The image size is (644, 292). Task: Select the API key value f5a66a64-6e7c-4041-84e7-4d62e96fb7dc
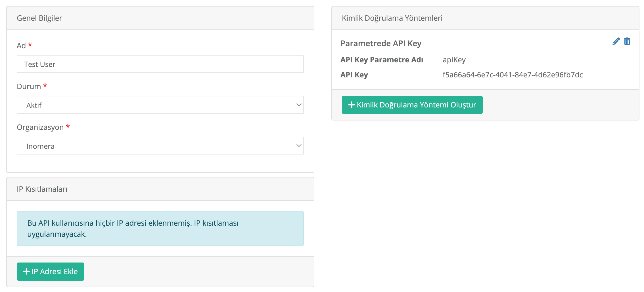click(x=513, y=75)
